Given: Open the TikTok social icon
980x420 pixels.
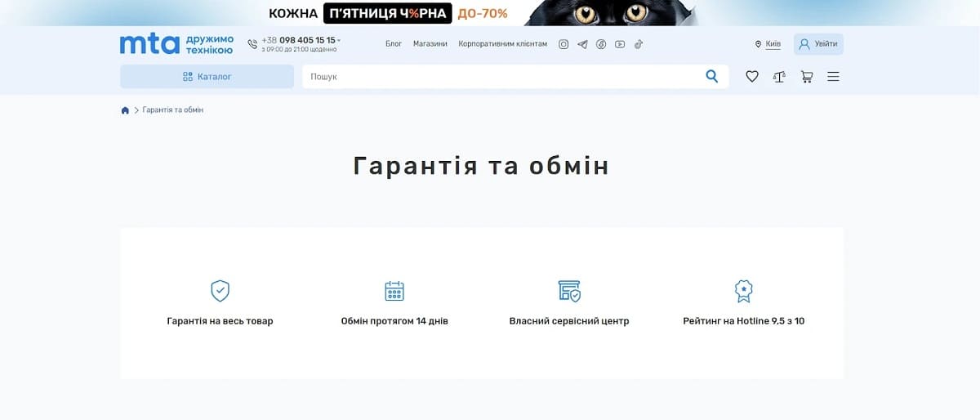Looking at the screenshot, I should click(x=639, y=44).
